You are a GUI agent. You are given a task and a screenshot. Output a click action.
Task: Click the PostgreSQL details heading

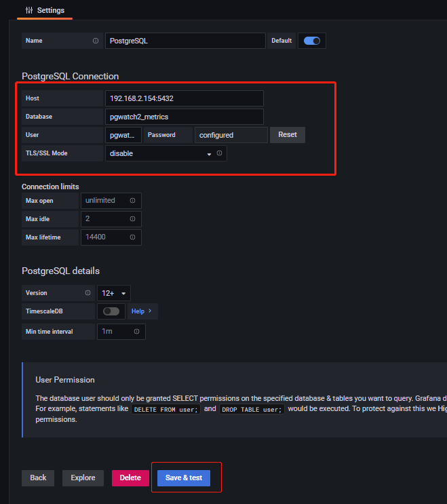(61, 271)
